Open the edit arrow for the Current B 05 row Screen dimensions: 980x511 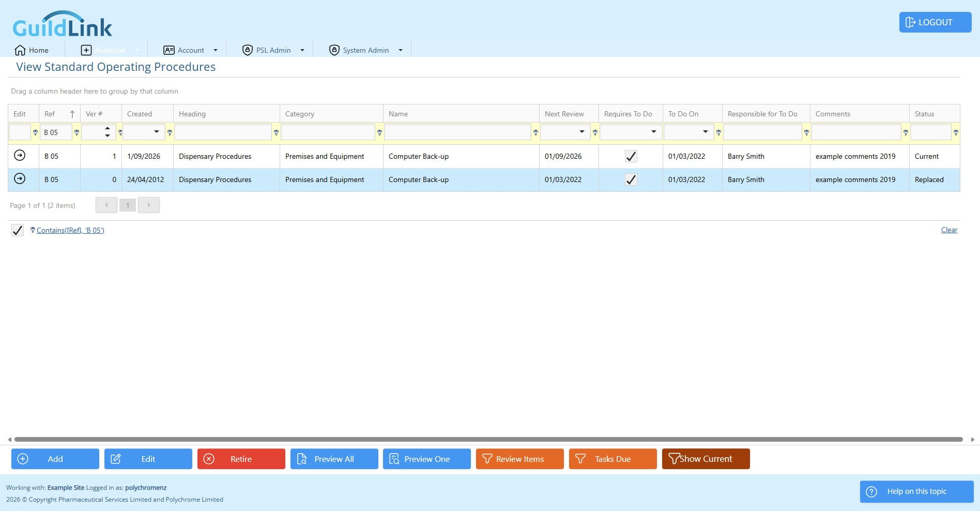(x=20, y=155)
